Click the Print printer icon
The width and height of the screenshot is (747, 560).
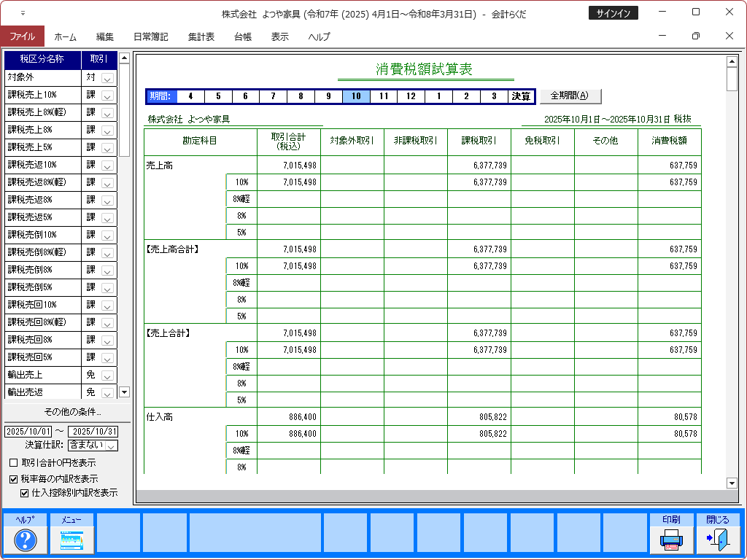click(x=671, y=540)
